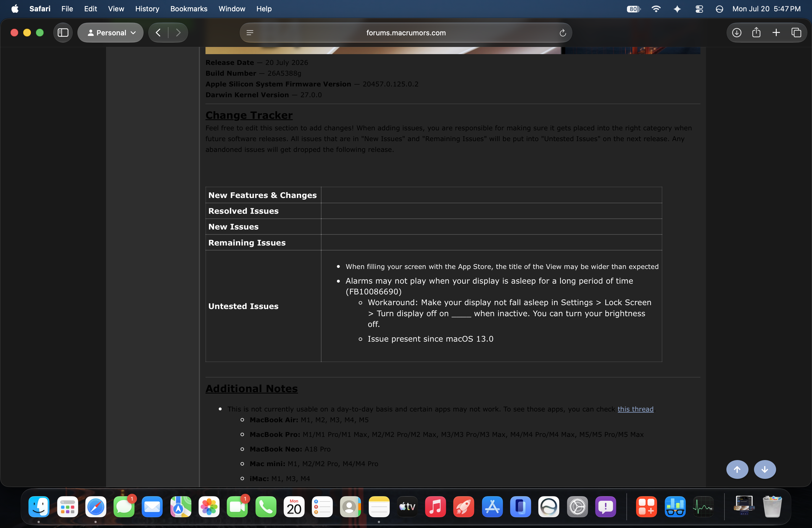Open Music from the Dock
The image size is (812, 528).
[x=436, y=506]
